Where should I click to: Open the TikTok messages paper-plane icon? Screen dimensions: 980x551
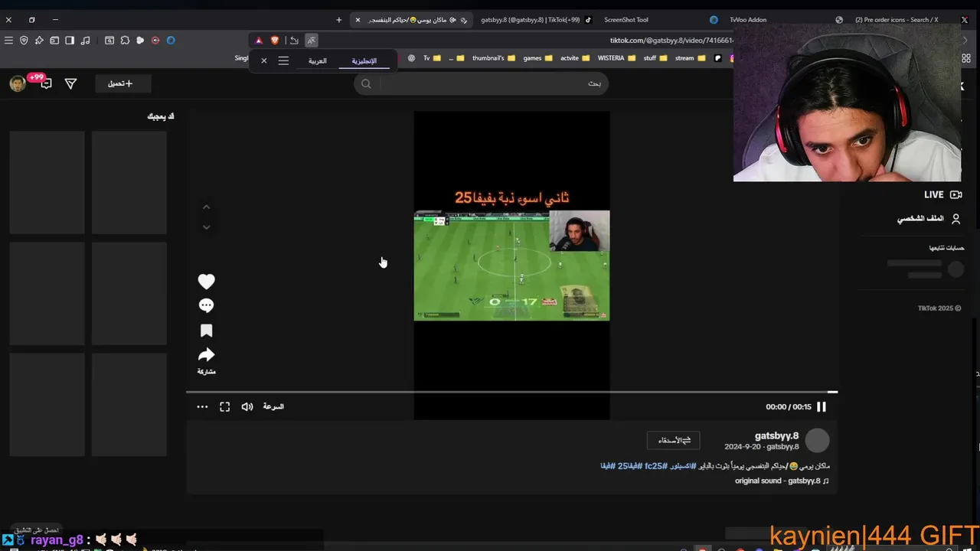click(x=70, y=83)
